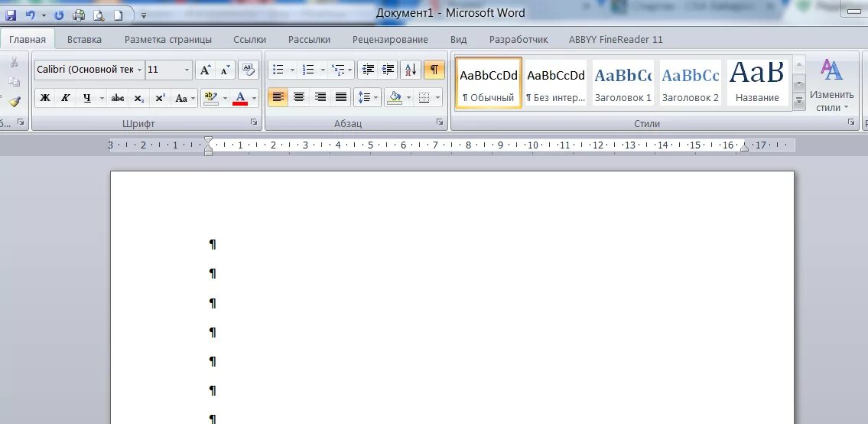This screenshot has height=424, width=868.
Task: Click the borders icon
Action: [424, 98]
